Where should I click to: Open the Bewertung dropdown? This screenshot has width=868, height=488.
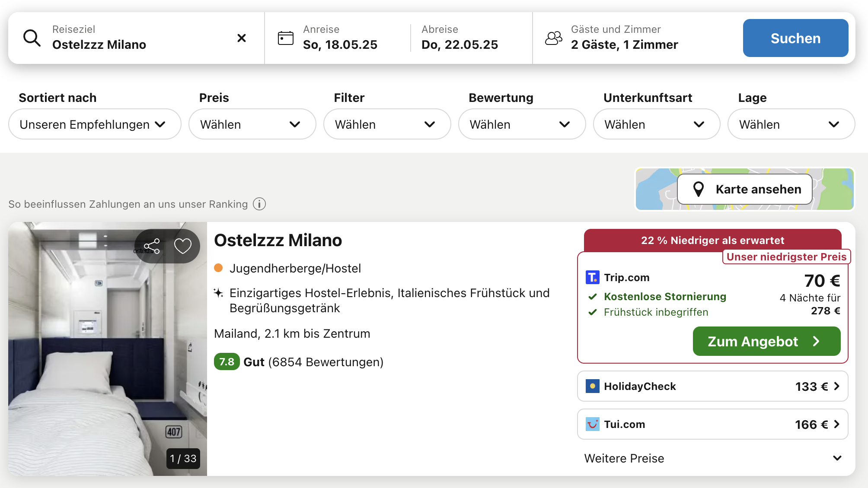coord(522,124)
